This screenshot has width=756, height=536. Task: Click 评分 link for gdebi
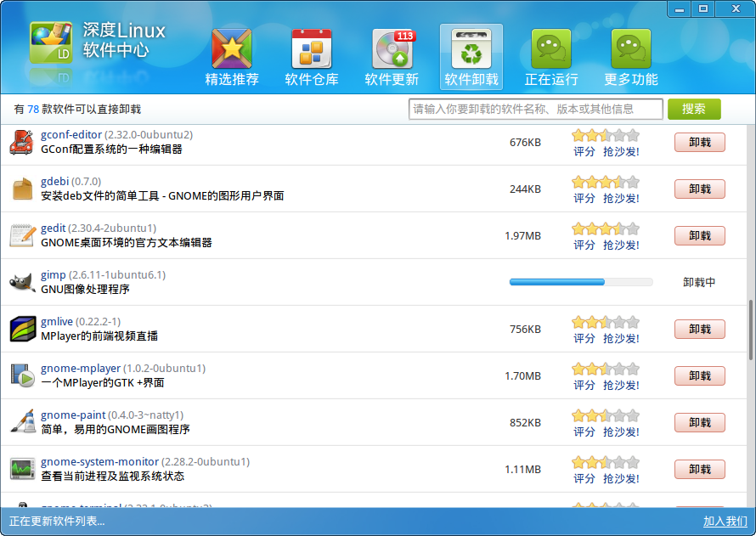pyautogui.click(x=584, y=199)
